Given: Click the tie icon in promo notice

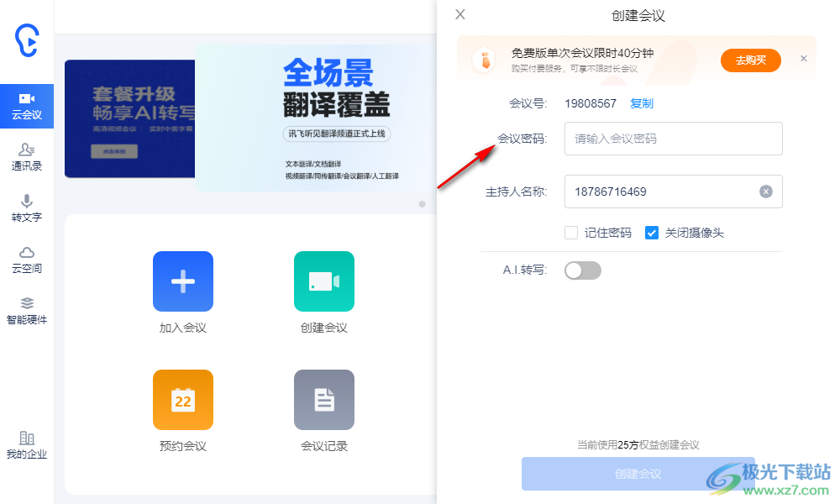Looking at the screenshot, I should click(x=485, y=60).
